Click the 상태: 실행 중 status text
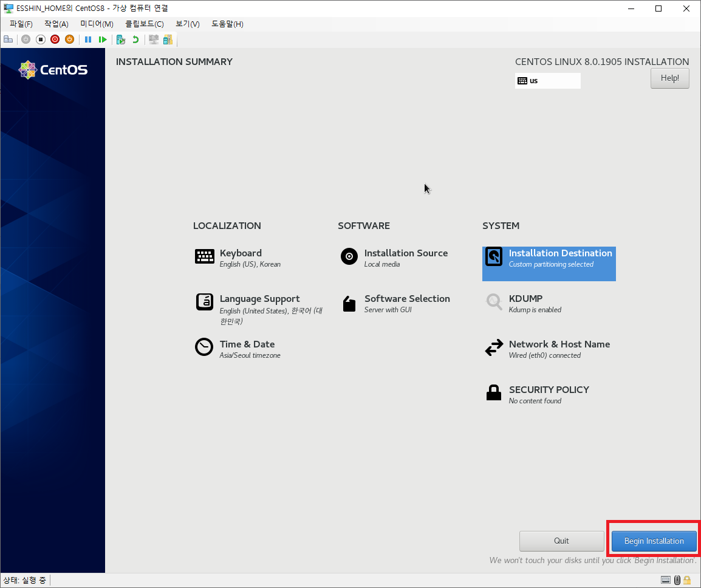This screenshot has width=701, height=588. coord(24,580)
